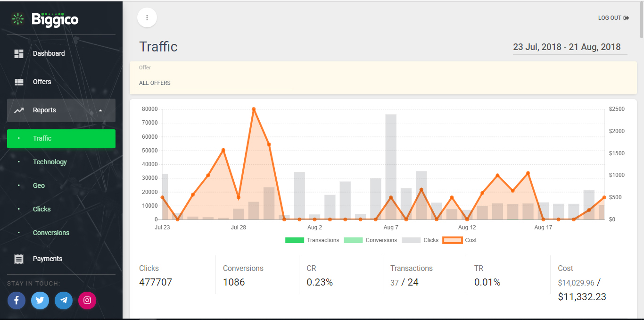Click the Offers list icon
Image resolution: width=644 pixels, height=320 pixels.
(19, 82)
